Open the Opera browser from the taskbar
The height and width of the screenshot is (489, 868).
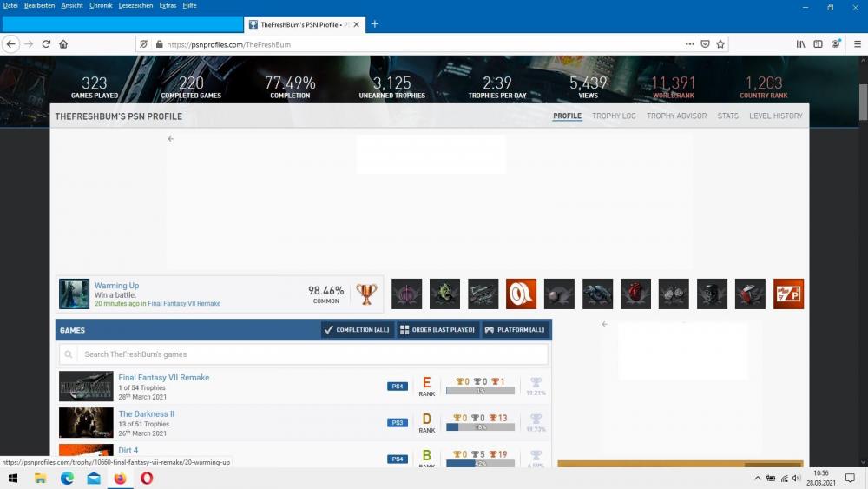(146, 479)
